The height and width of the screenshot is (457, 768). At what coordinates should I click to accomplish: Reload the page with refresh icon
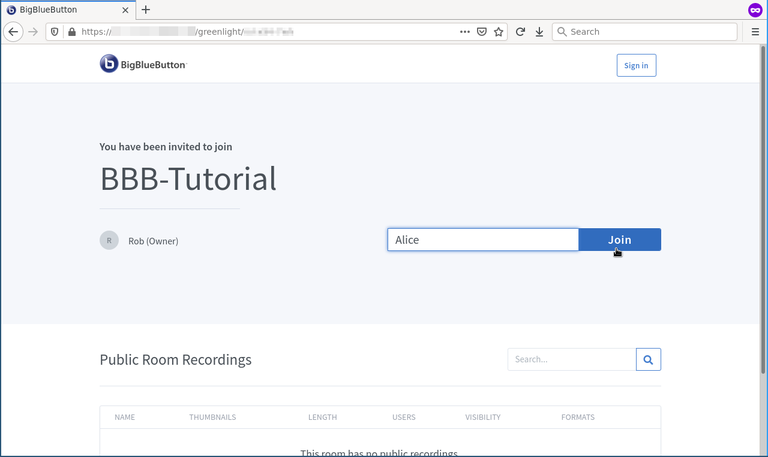pos(520,32)
